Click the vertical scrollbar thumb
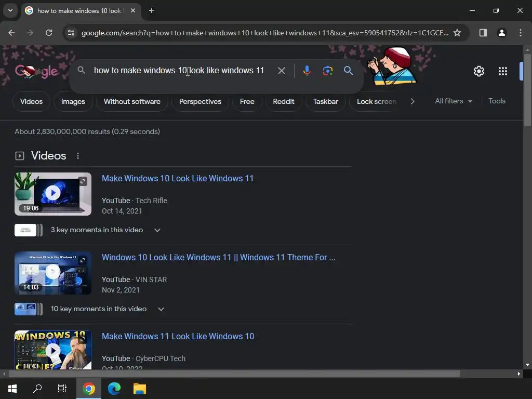Viewport: 532px width, 399px height. coord(527,90)
